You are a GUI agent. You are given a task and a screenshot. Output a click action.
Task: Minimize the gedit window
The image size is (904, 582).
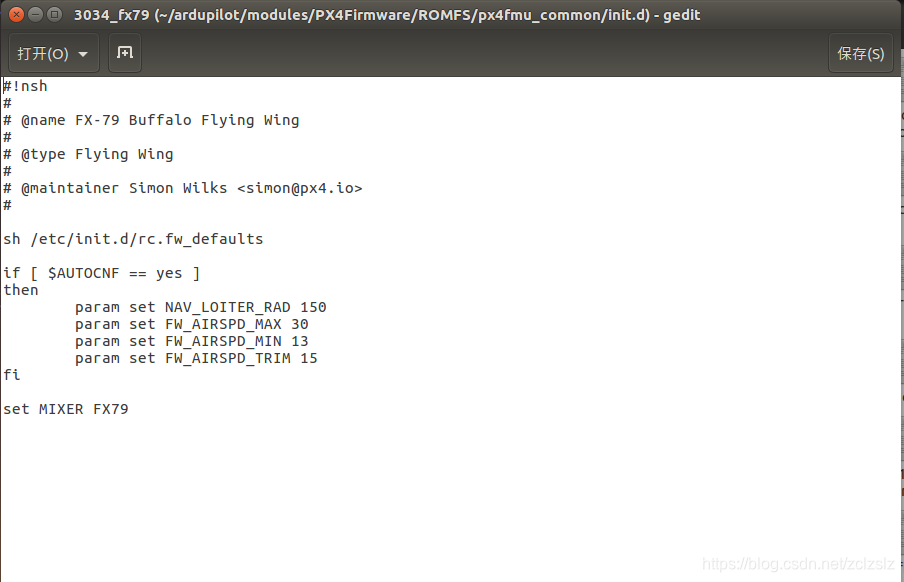click(35, 14)
